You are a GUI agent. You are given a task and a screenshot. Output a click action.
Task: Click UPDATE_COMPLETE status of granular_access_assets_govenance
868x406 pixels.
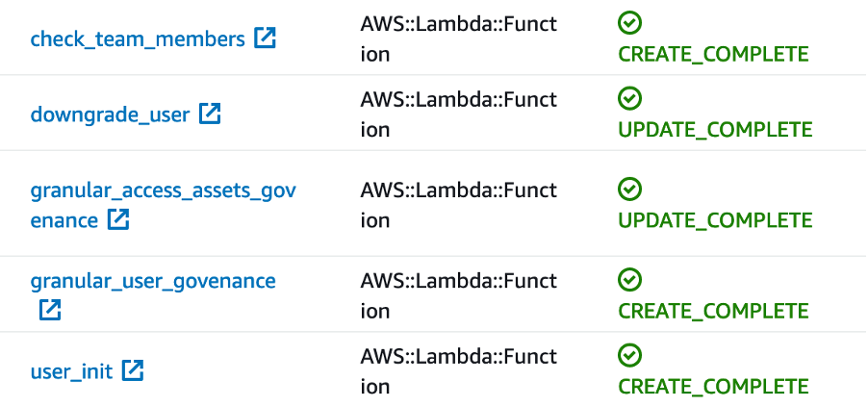coord(715,219)
